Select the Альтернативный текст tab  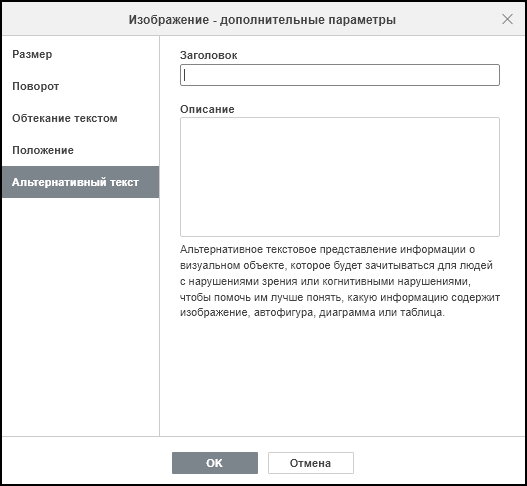(x=80, y=182)
